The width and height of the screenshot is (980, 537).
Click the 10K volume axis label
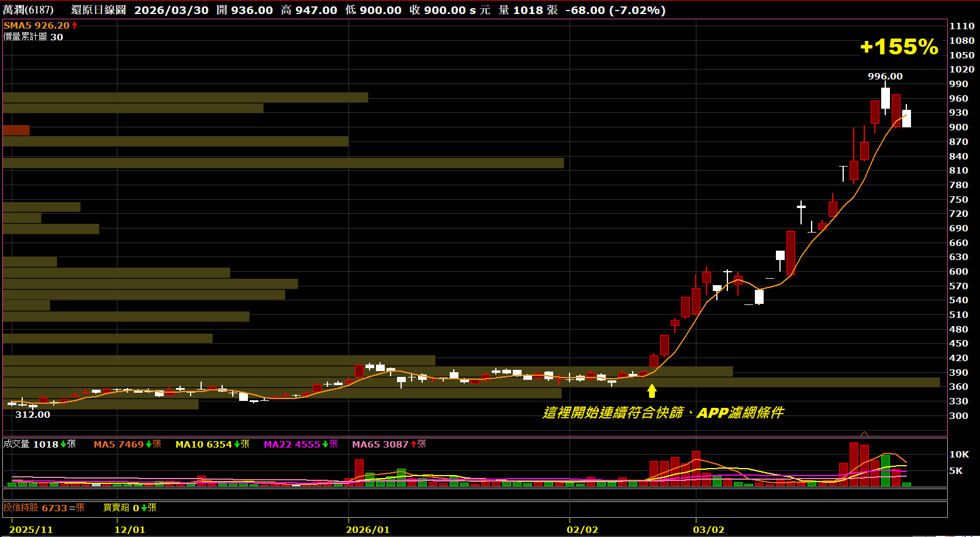pyautogui.click(x=960, y=455)
